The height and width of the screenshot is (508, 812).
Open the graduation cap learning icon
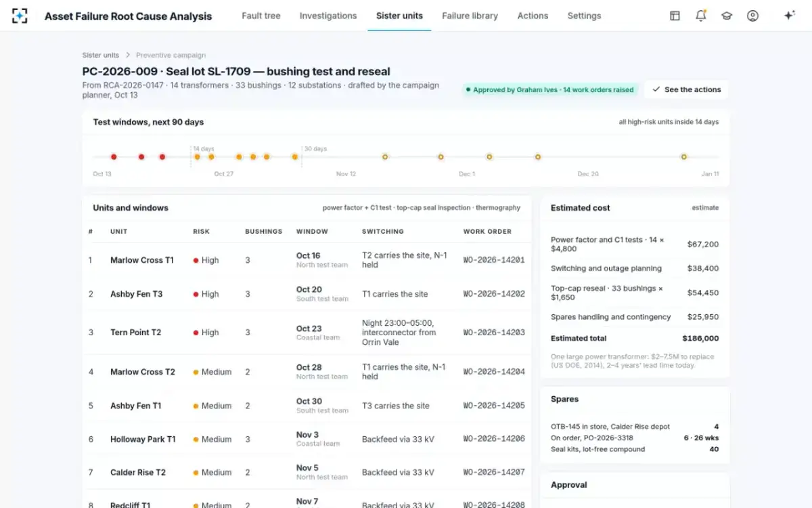(727, 16)
